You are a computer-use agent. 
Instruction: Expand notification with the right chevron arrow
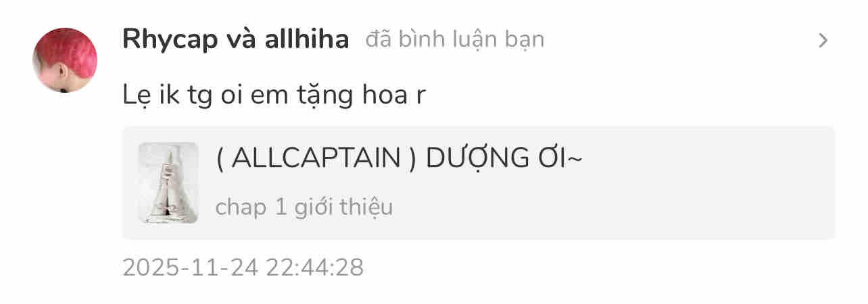coord(823,41)
